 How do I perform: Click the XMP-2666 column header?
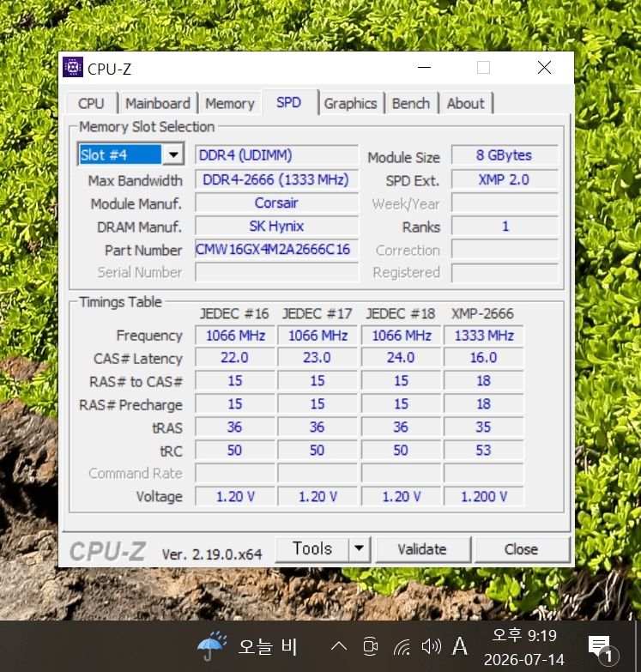tap(482, 314)
